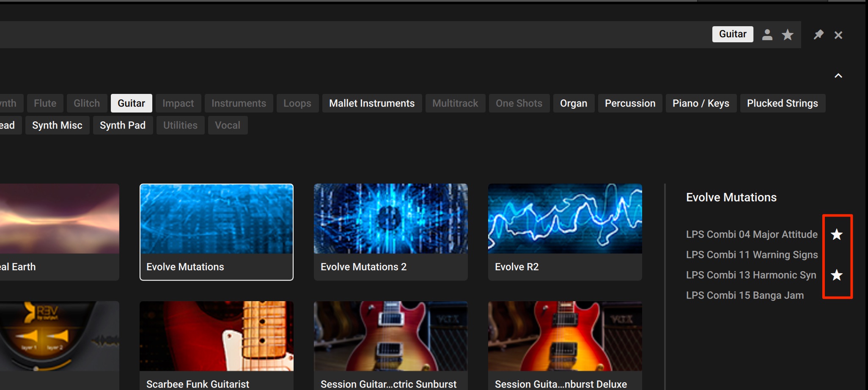Screen dimensions: 868x390
Task: Pick the Synth Pad tag
Action: pos(123,125)
